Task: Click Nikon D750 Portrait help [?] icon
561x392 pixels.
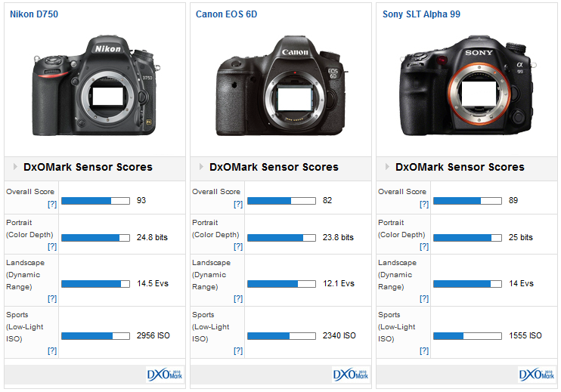Action: click(52, 246)
